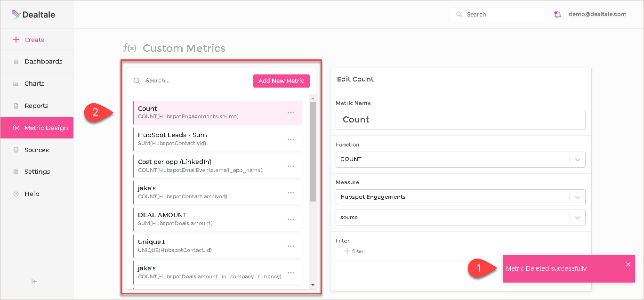Open Settings in the sidebar
This screenshot has height=300, width=644.
pos(37,171)
